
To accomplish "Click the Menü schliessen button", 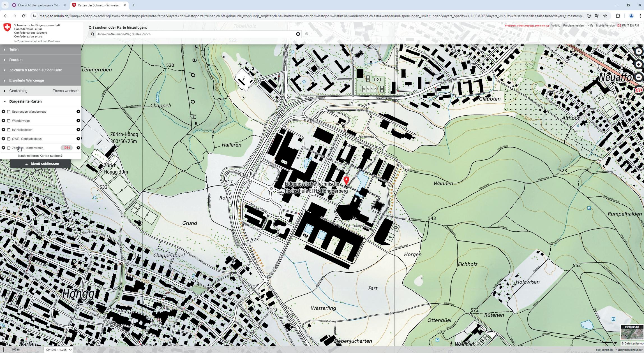I will tap(42, 164).
